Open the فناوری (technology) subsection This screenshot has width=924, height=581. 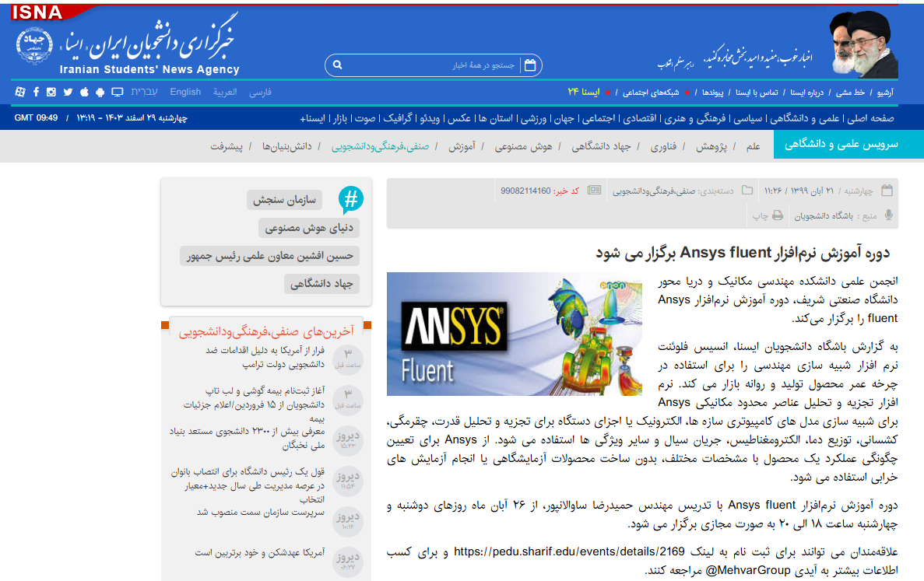[x=663, y=146]
